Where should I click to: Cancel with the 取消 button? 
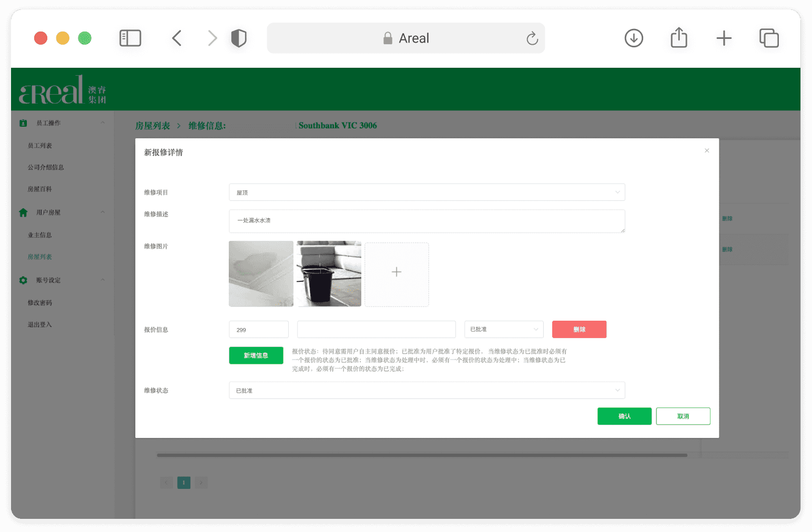tap(683, 416)
